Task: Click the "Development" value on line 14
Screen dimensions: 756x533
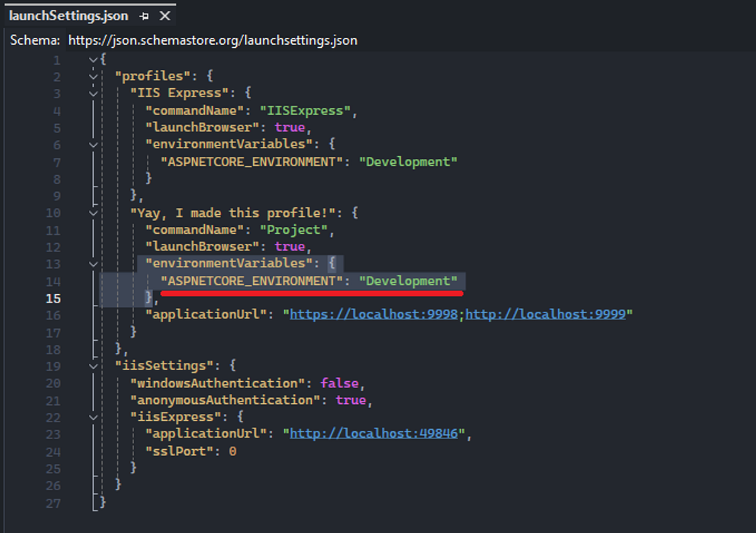Action: coord(408,281)
